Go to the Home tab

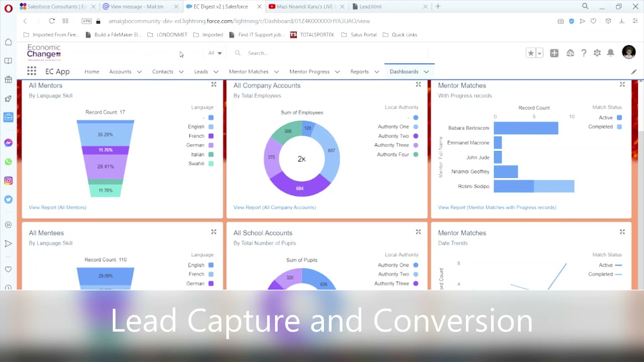click(92, 72)
